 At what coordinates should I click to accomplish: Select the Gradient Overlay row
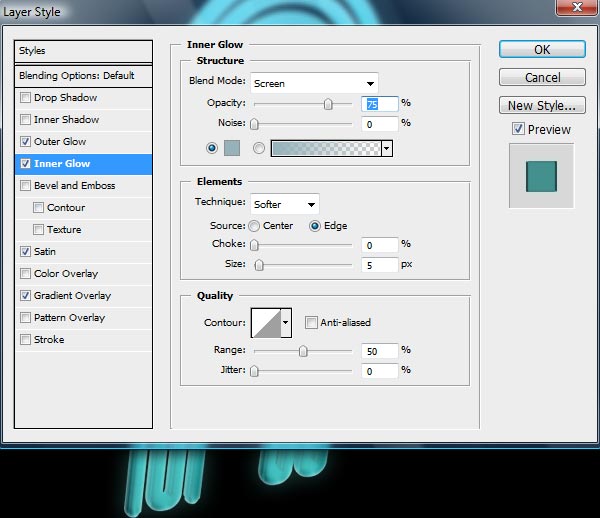[83, 295]
